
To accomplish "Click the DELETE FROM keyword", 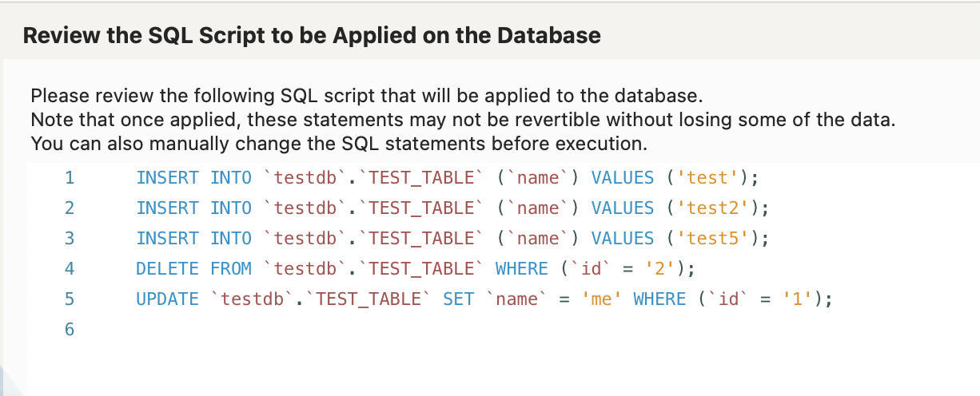I will [193, 268].
